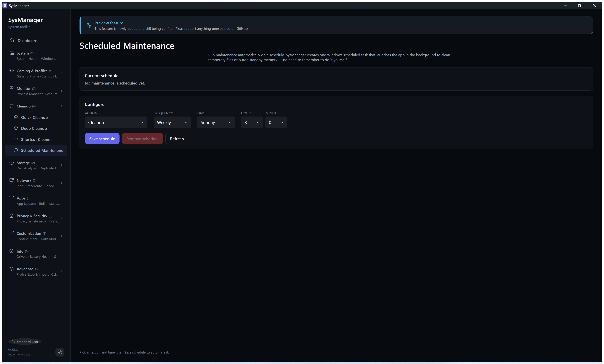Screen dimensions: 604x364
Task: Minimize the SysManager window
Action: [566, 5]
